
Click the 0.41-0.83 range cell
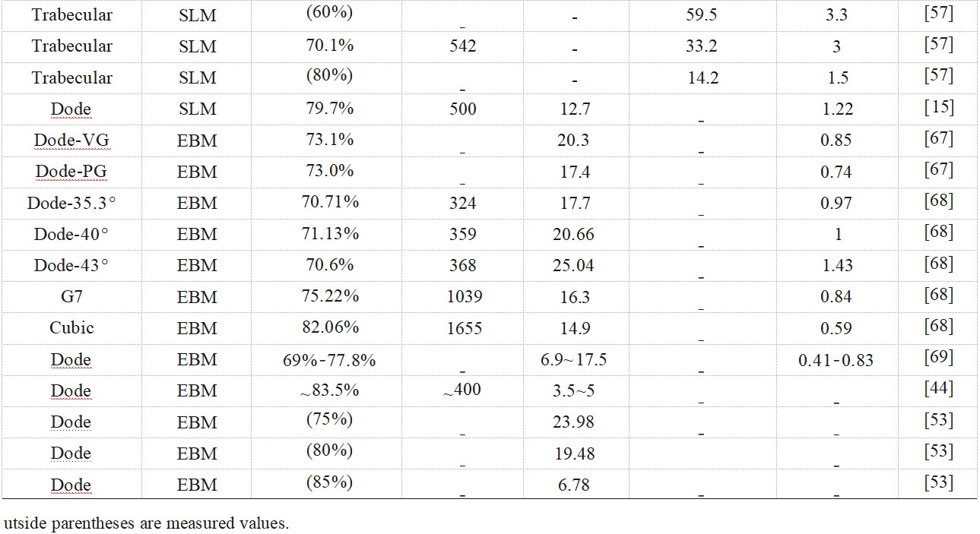[836, 360]
